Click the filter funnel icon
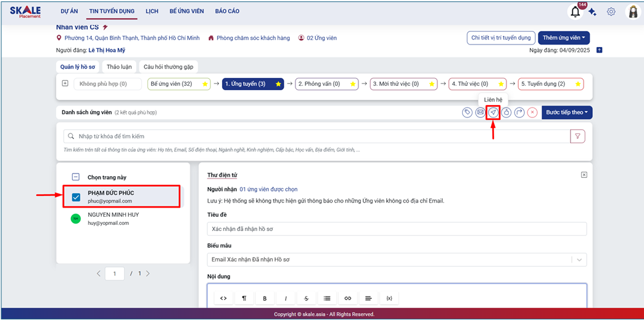 [x=577, y=136]
